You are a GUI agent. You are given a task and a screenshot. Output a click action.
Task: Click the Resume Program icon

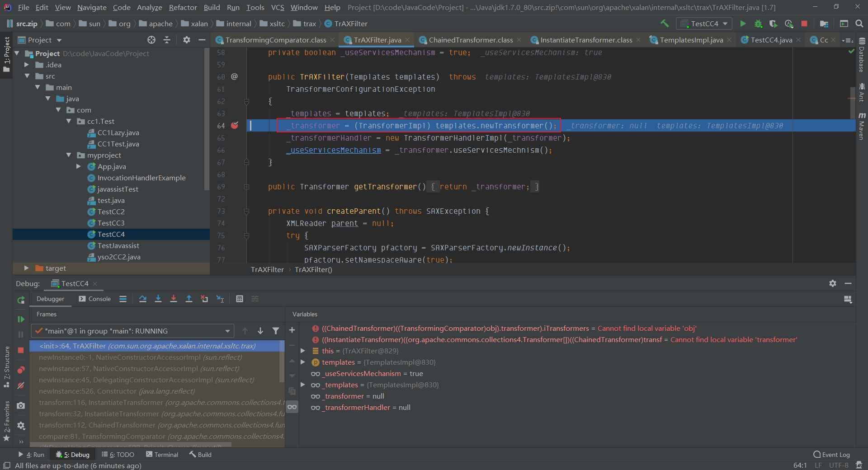click(x=21, y=319)
